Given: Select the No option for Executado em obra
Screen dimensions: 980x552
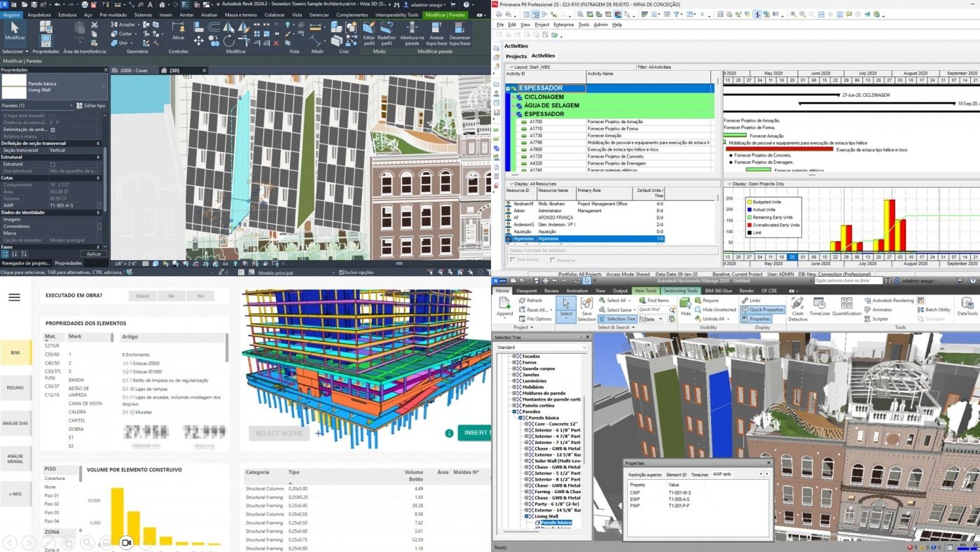Looking at the screenshot, I should (x=171, y=296).
